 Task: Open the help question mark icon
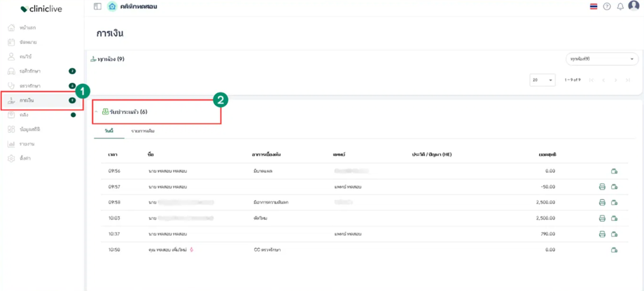tap(607, 6)
